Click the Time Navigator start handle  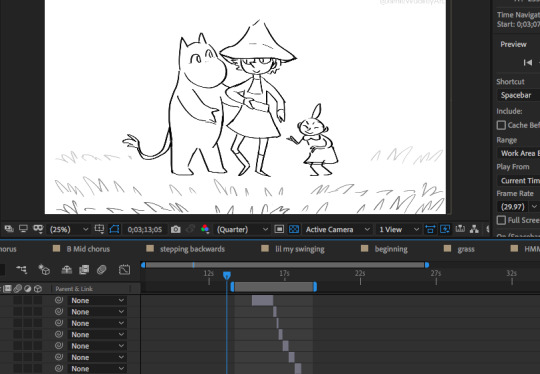point(143,265)
